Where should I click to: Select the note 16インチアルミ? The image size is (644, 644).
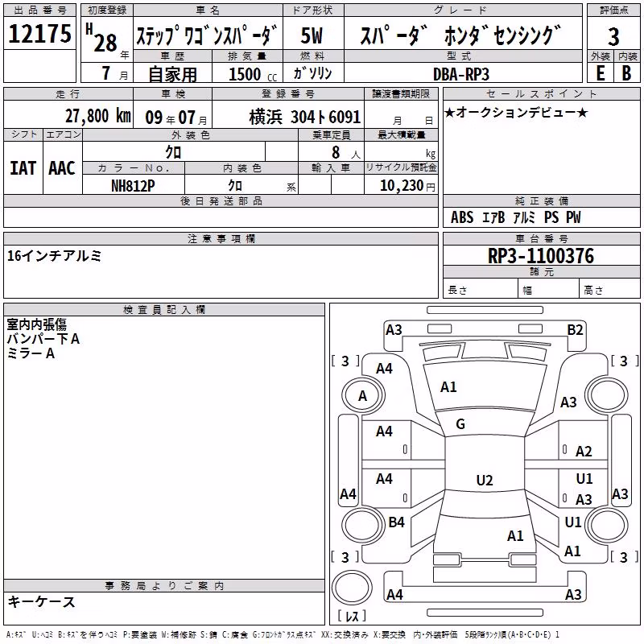coord(54,256)
